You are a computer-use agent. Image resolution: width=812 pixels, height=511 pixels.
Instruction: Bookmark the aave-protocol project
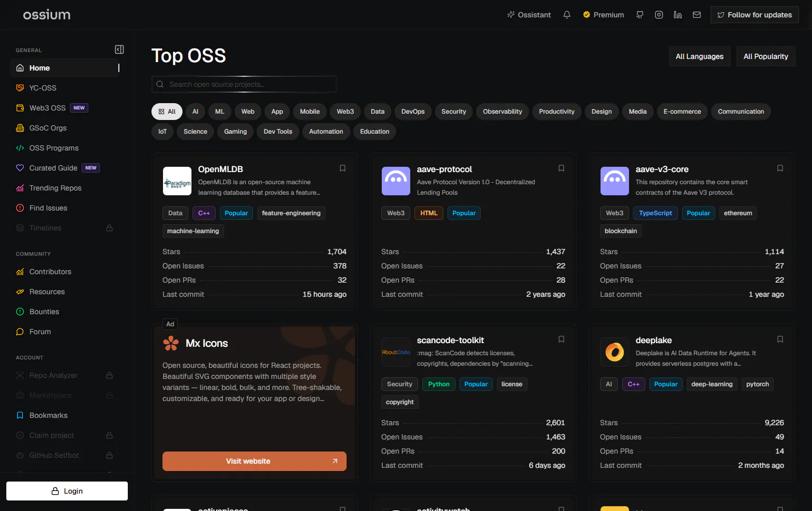tap(561, 168)
